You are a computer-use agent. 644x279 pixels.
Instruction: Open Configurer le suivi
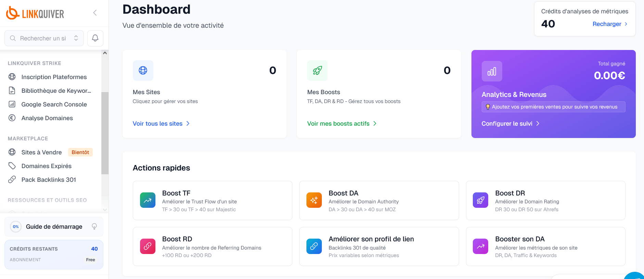tap(510, 124)
